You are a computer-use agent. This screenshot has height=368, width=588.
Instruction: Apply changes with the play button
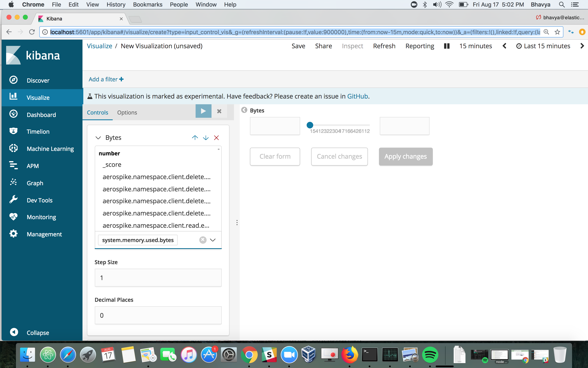pos(203,111)
